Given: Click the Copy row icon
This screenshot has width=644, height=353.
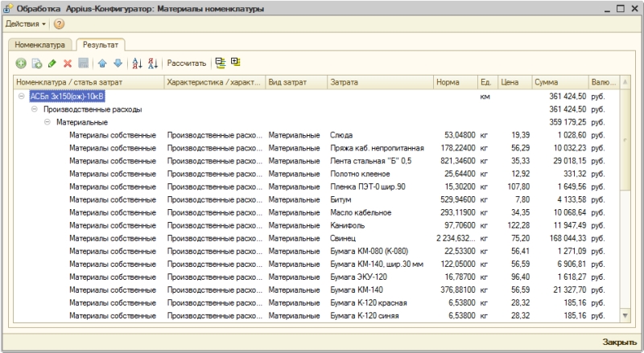Looking at the screenshot, I should coord(36,63).
